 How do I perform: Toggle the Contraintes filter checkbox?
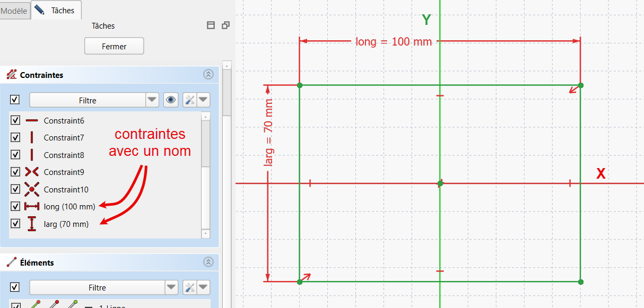(x=15, y=100)
